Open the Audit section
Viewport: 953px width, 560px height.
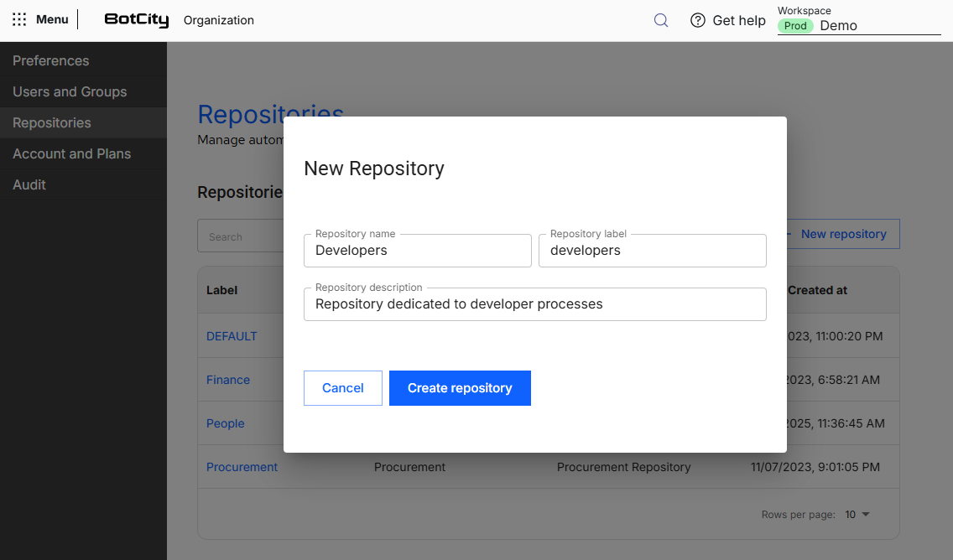83,184
